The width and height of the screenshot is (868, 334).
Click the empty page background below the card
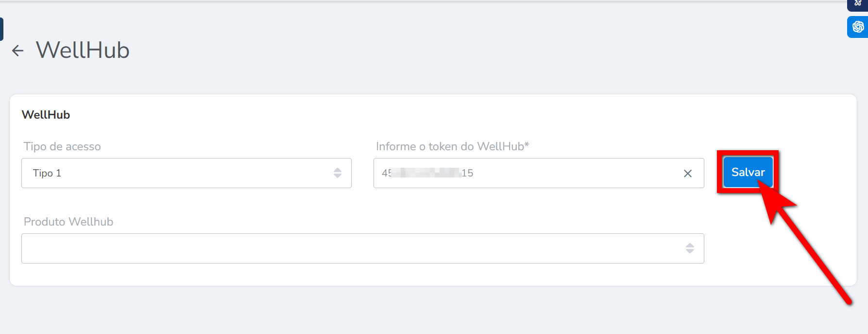[x=389, y=311]
